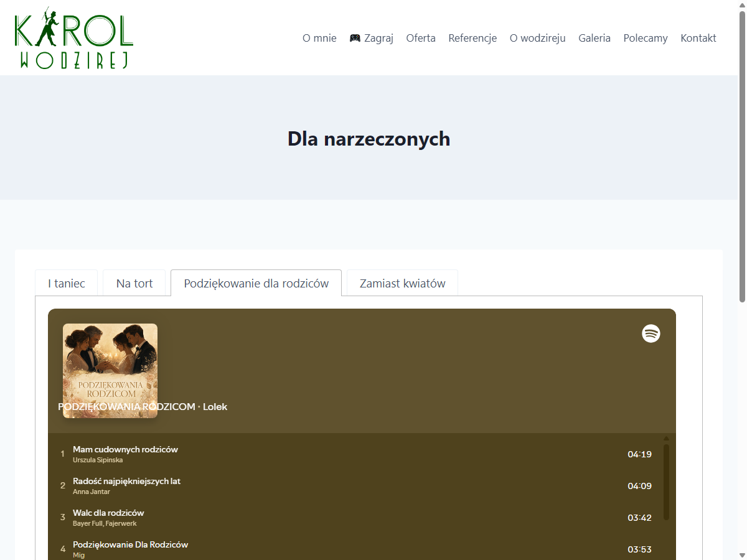
Task: Switch to Zamiast kwiatów tab
Action: tap(403, 283)
